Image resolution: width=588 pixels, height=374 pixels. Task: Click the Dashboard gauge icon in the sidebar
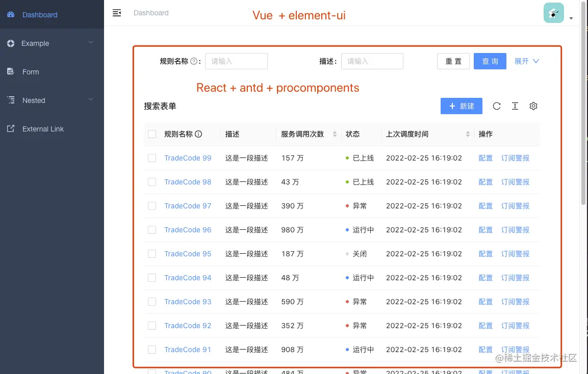click(x=11, y=15)
